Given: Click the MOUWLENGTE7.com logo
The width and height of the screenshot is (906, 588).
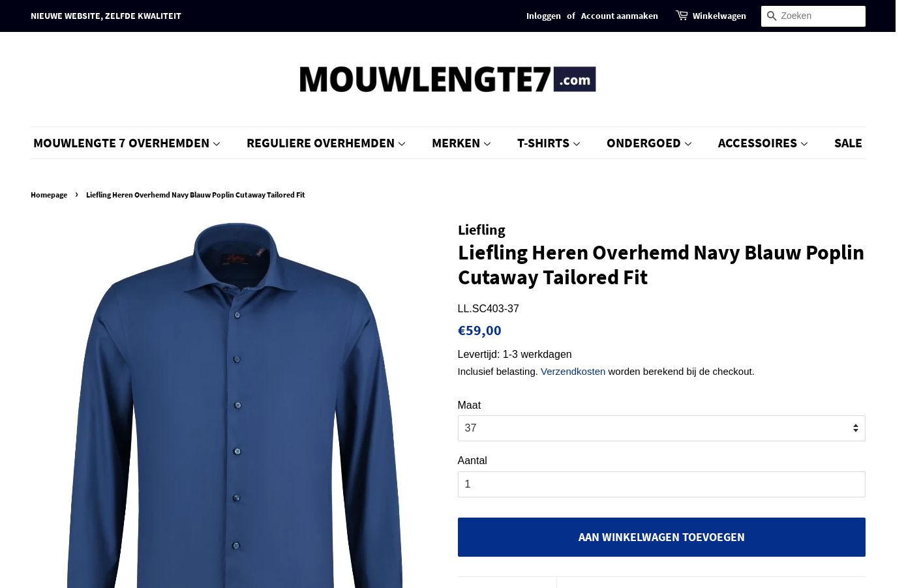Looking at the screenshot, I should coord(447,79).
